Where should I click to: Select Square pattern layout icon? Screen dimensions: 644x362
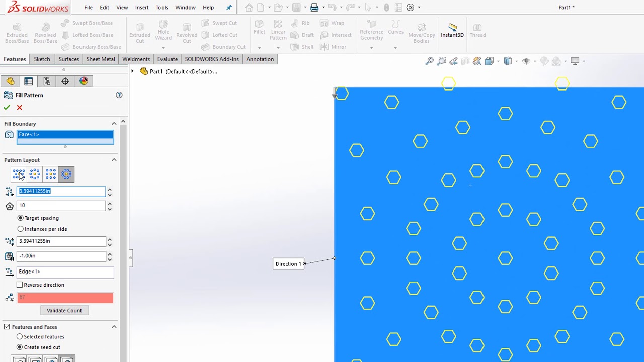point(51,174)
